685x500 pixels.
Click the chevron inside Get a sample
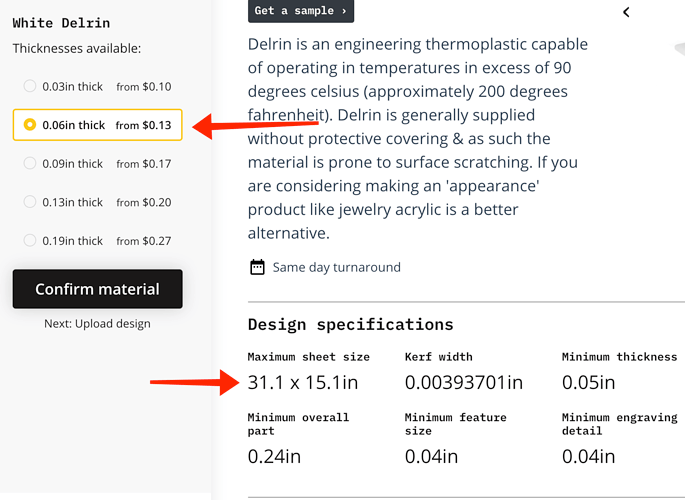344,11
